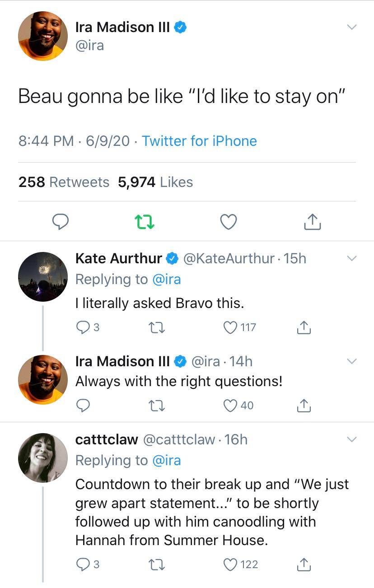Open the options chevron on the main tweet
374x588 pixels.
(352, 27)
